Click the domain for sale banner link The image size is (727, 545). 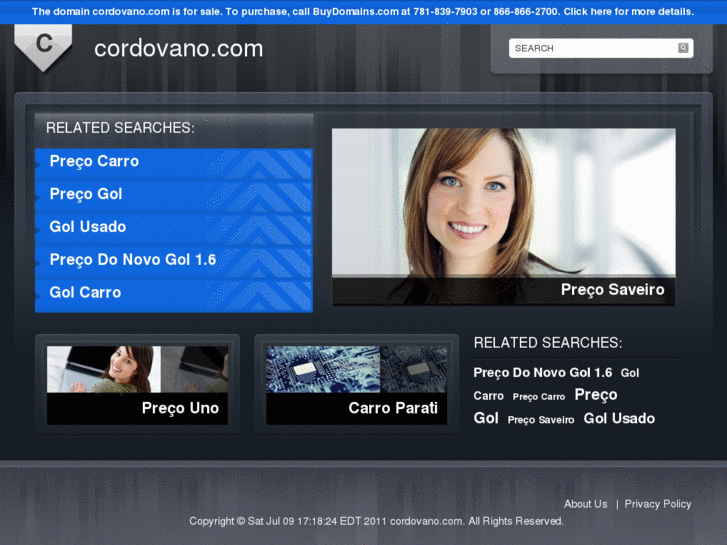[363, 12]
